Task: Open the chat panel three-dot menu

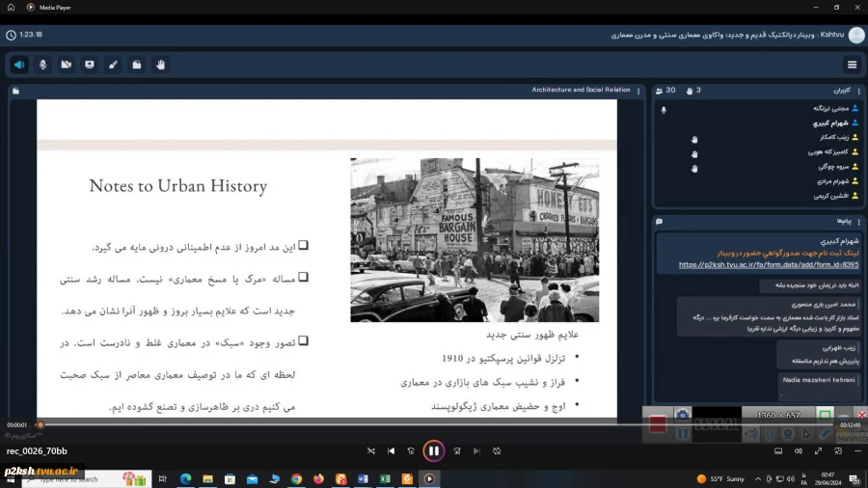Action: (858, 222)
